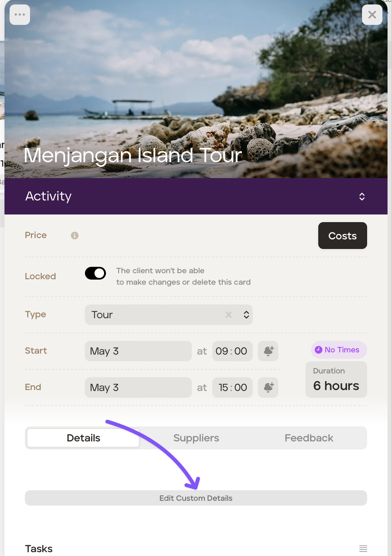
Task: Switch to the Suppliers tab
Action: click(196, 438)
